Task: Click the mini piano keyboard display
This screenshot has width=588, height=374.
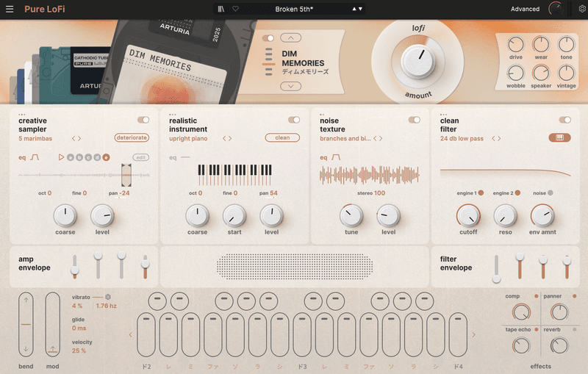Action: (234, 175)
